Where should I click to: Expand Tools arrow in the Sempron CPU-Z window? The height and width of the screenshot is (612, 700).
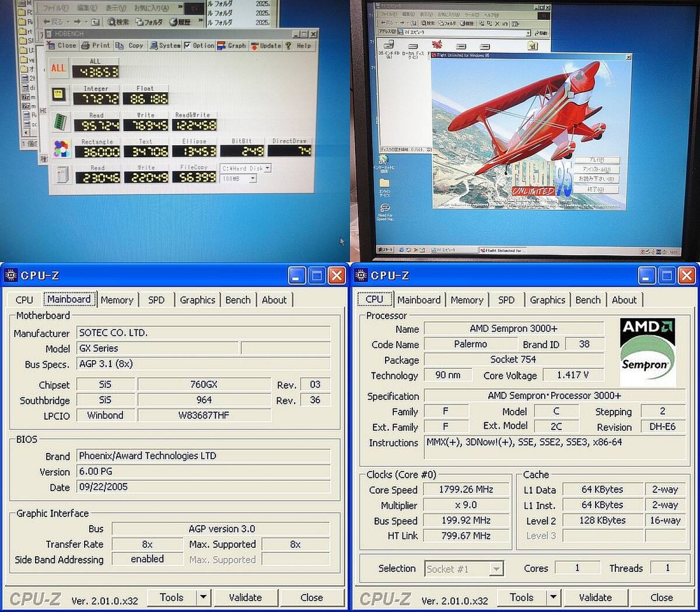[x=553, y=597]
